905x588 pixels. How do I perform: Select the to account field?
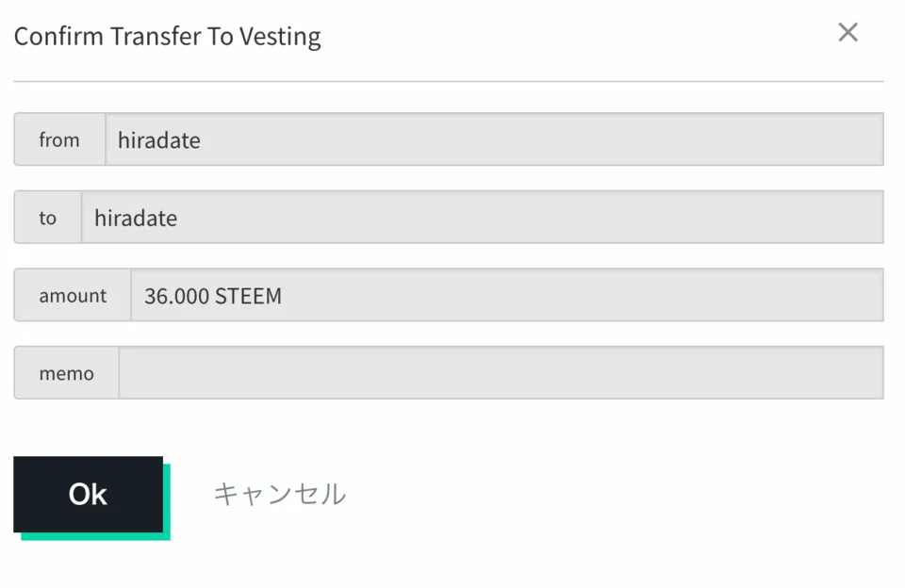(482, 218)
